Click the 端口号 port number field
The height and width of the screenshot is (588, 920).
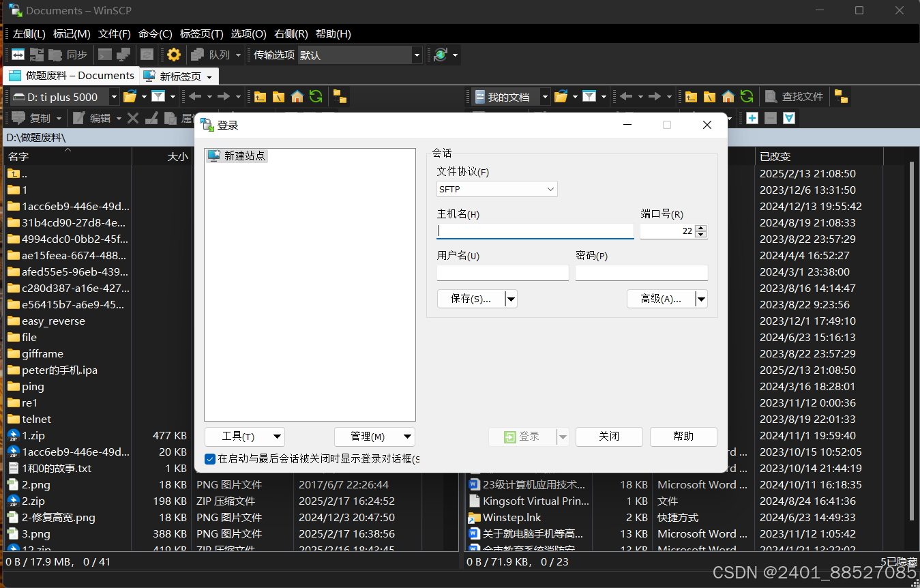coord(668,231)
